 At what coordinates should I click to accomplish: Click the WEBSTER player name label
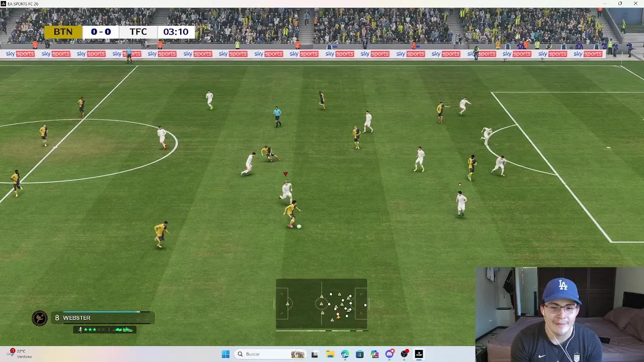76,318
